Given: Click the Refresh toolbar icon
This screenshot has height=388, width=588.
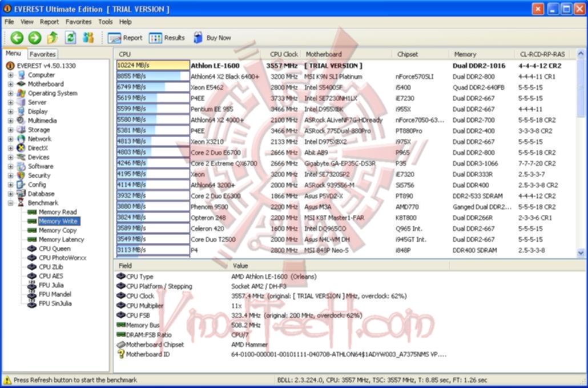Looking at the screenshot, I should pyautogui.click(x=70, y=38).
